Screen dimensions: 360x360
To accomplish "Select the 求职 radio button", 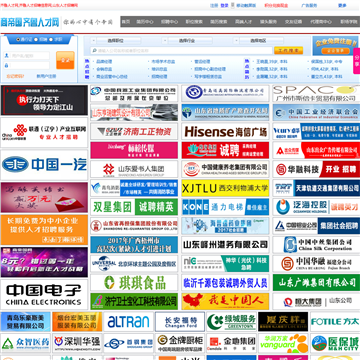I will [51, 39].
